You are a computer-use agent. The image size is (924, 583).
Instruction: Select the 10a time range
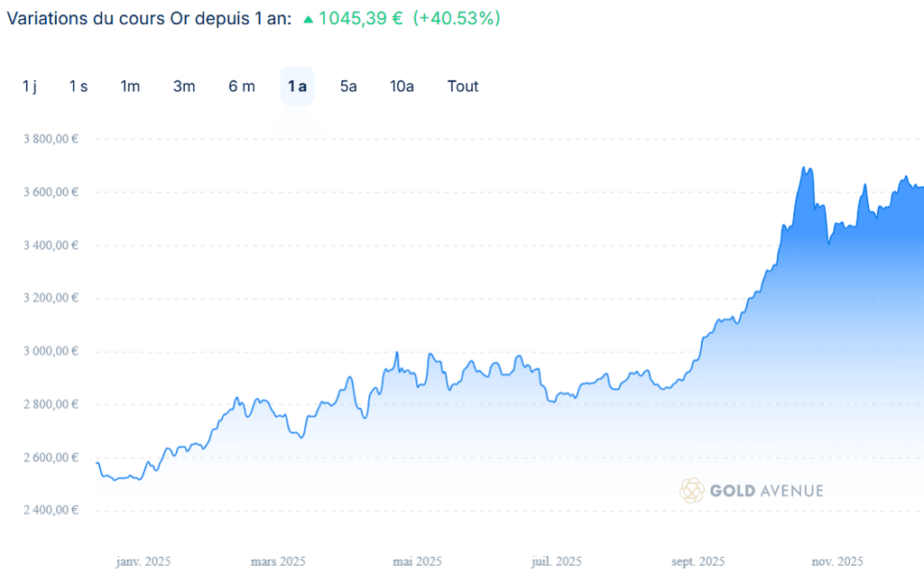[402, 87]
